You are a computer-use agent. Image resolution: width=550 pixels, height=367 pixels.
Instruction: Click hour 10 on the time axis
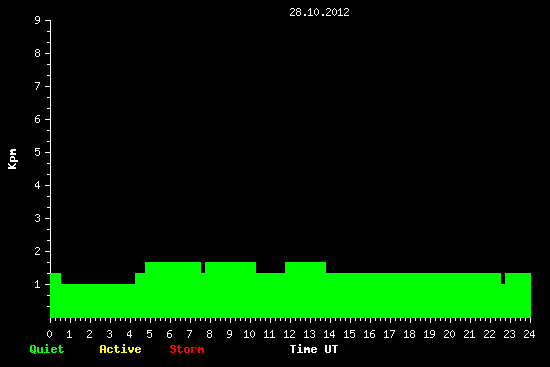(249, 334)
